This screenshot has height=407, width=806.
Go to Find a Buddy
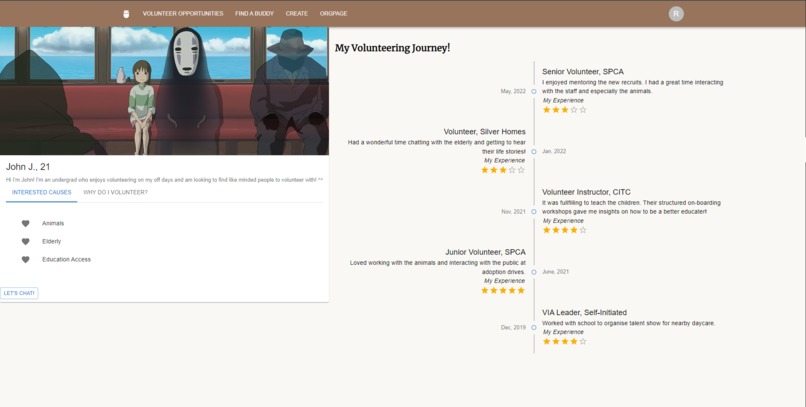[254, 13]
